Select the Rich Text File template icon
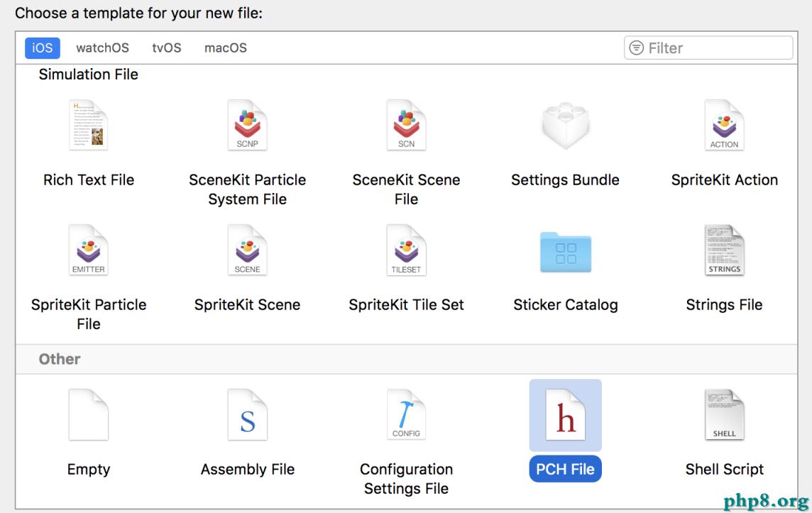 [x=89, y=125]
